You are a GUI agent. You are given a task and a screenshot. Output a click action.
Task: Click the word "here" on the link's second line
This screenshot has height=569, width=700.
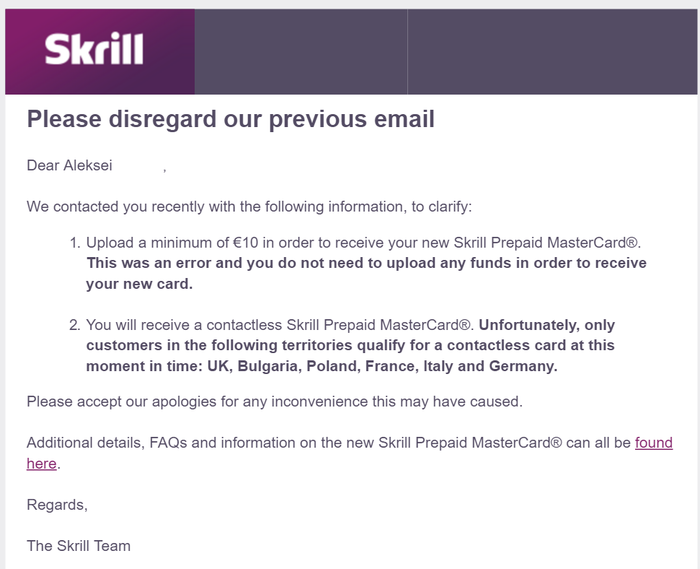(42, 464)
